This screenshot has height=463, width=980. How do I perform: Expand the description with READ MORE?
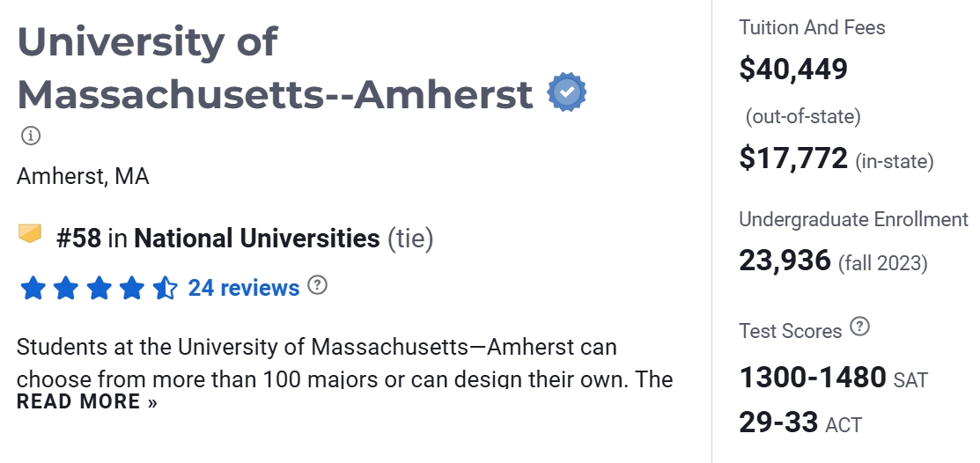pos(87,402)
